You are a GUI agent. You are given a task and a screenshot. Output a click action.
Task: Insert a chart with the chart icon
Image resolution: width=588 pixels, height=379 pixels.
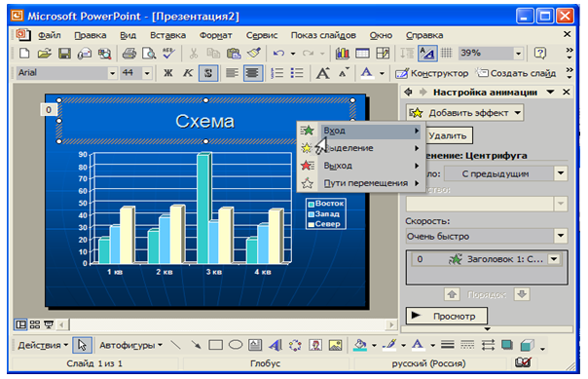point(342,54)
